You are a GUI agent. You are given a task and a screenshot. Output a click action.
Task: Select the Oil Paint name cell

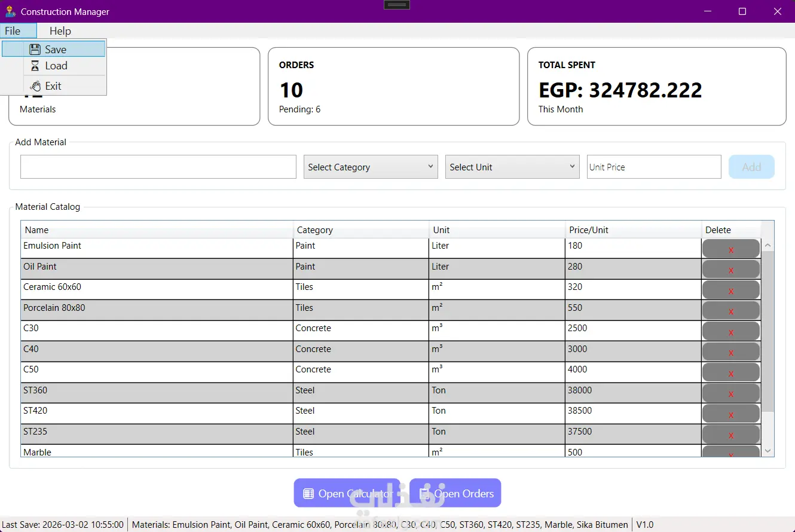click(157, 269)
